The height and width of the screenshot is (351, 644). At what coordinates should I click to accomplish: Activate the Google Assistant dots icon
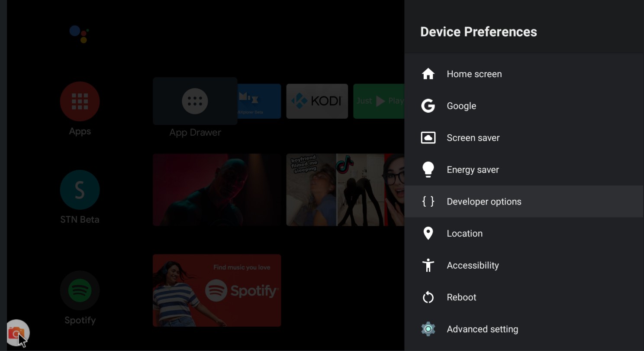pos(80,33)
